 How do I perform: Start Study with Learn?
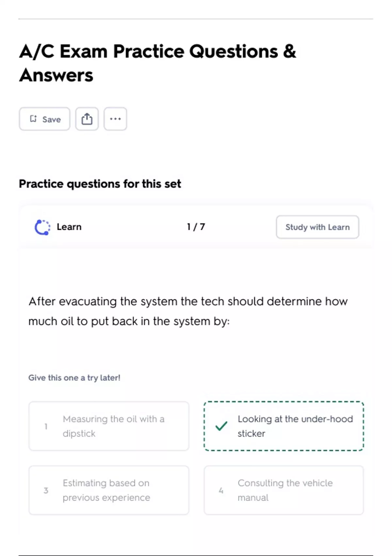(318, 227)
